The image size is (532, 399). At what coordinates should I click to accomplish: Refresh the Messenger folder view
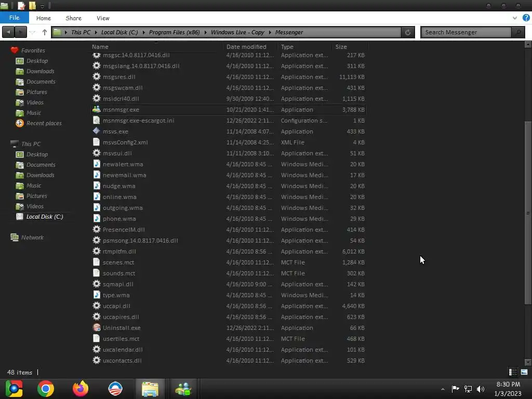tap(408, 32)
